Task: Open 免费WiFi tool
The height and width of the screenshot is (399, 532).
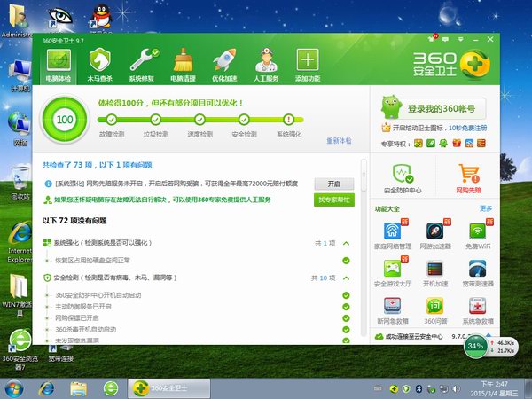Action: coord(478,236)
